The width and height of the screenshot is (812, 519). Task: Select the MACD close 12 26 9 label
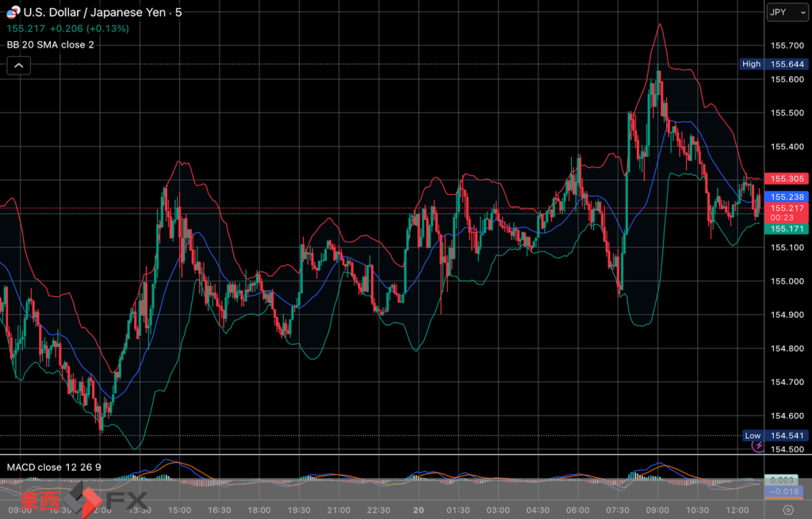(x=54, y=467)
